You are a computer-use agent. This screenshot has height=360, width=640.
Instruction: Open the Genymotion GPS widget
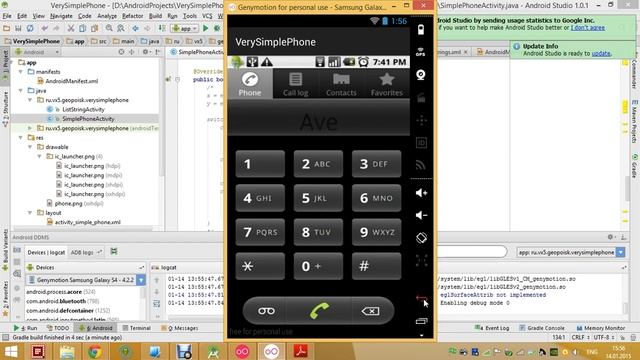[x=421, y=52]
